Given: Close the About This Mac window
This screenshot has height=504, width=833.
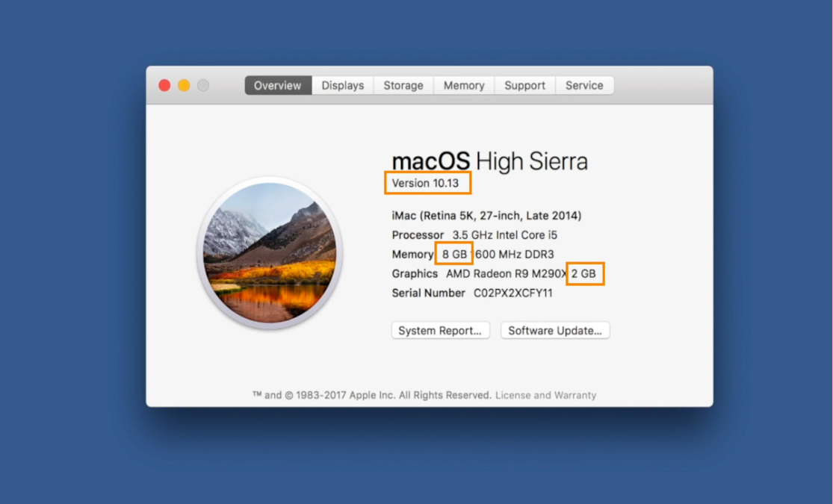Looking at the screenshot, I should point(164,86).
